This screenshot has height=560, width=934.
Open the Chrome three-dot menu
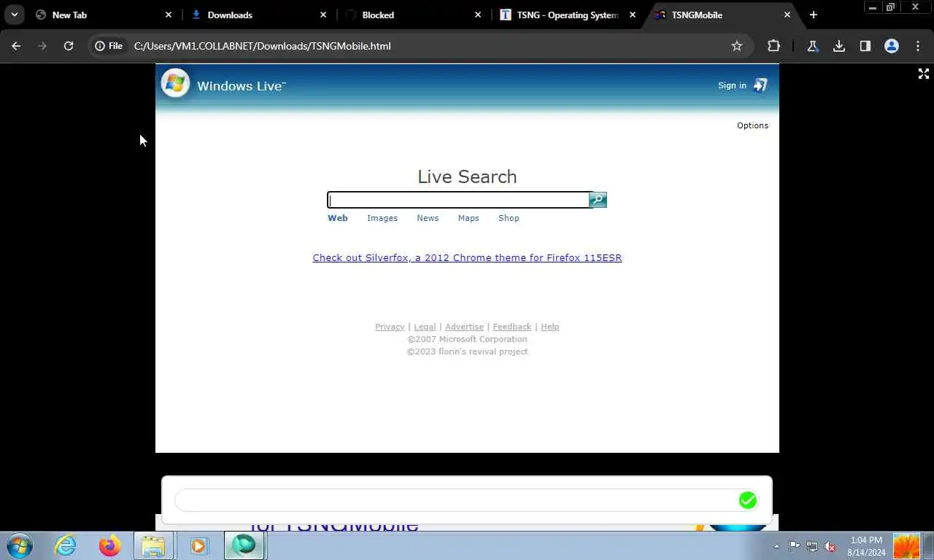[918, 46]
